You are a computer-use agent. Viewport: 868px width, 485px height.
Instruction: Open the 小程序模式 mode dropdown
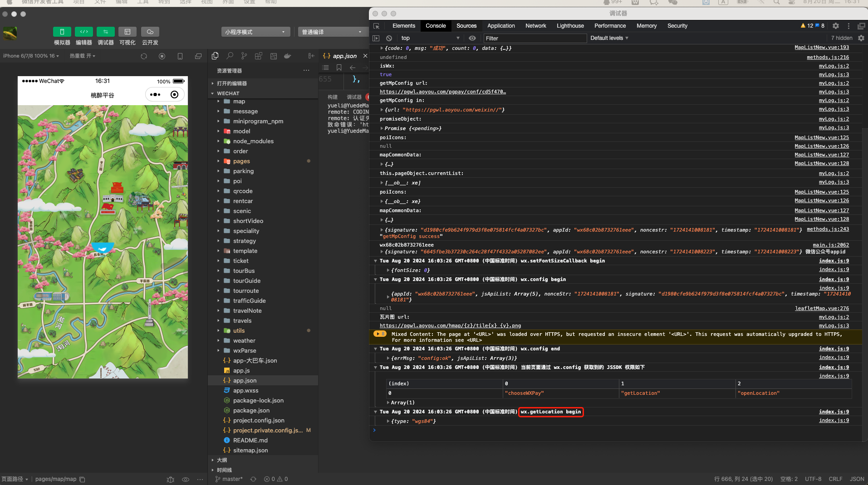tap(256, 32)
